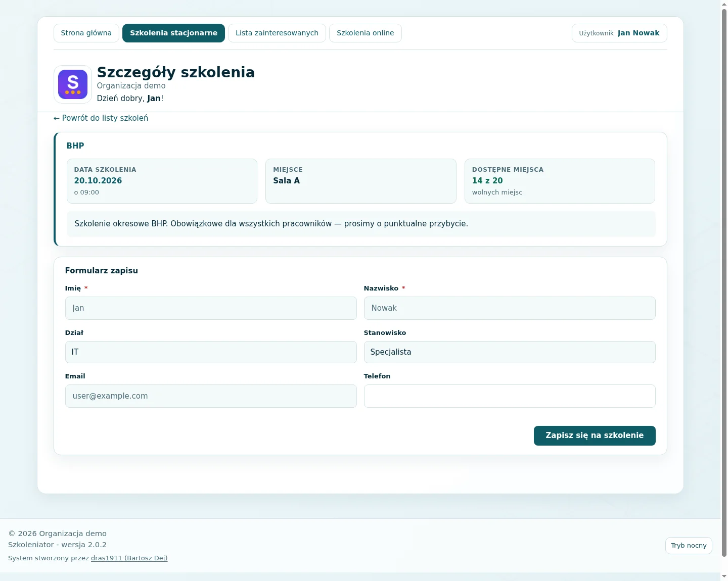This screenshot has width=728, height=581.
Task: Submit with Zapisz się na szkolenie
Action: 595,435
